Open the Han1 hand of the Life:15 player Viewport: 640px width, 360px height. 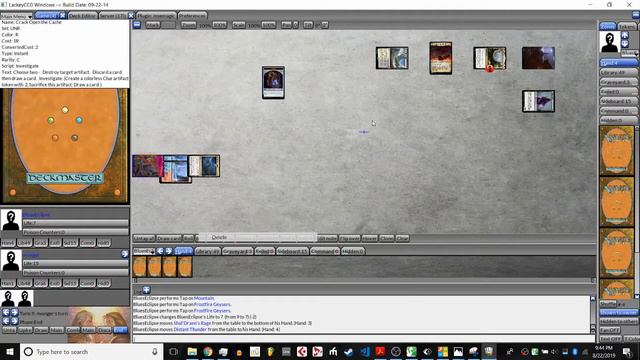pos(8,283)
